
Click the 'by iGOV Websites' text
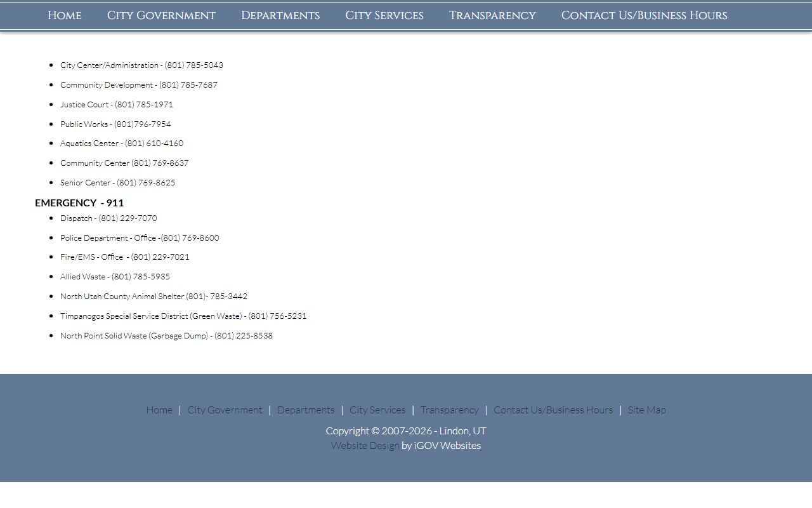click(442, 445)
